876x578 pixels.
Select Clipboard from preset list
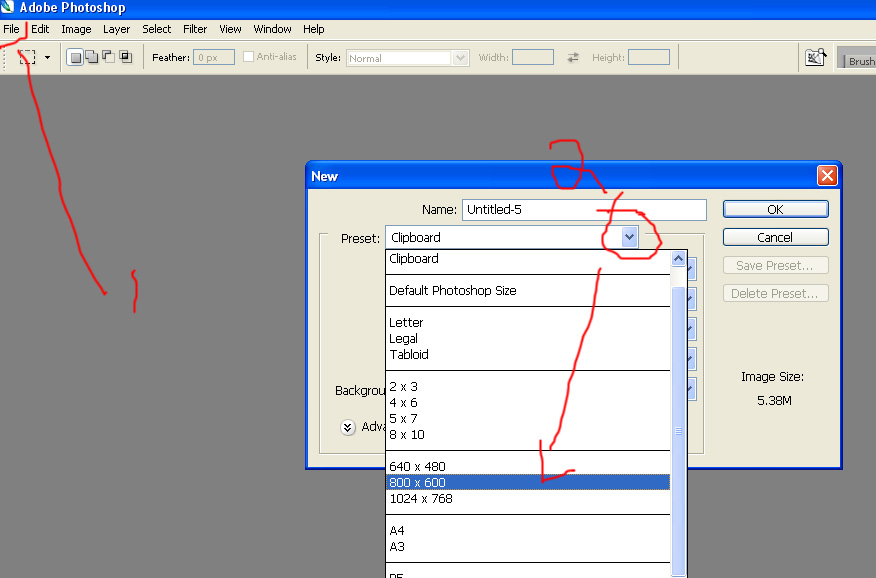click(x=528, y=259)
